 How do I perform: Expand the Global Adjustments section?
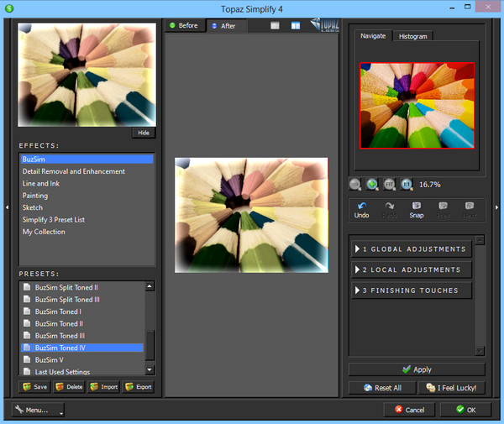click(x=411, y=249)
